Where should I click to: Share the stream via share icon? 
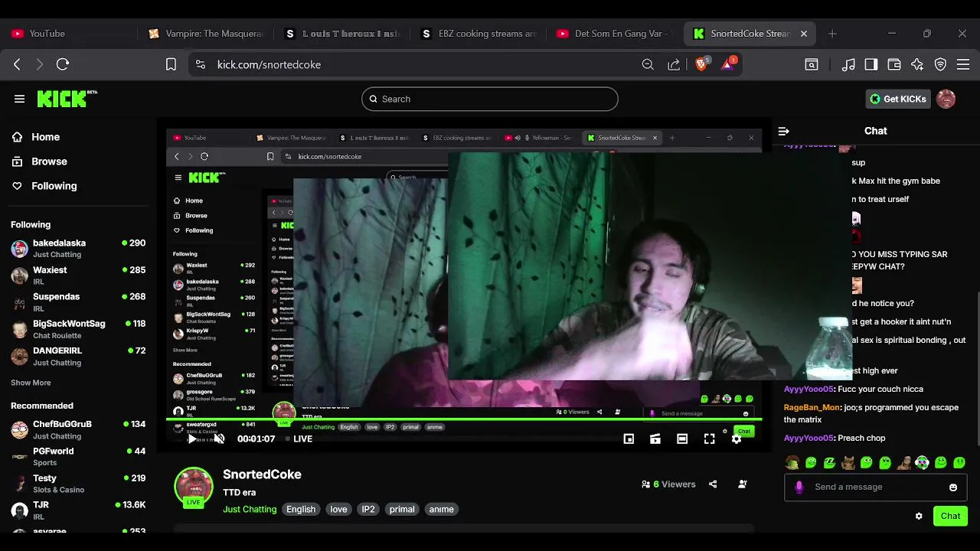point(713,484)
